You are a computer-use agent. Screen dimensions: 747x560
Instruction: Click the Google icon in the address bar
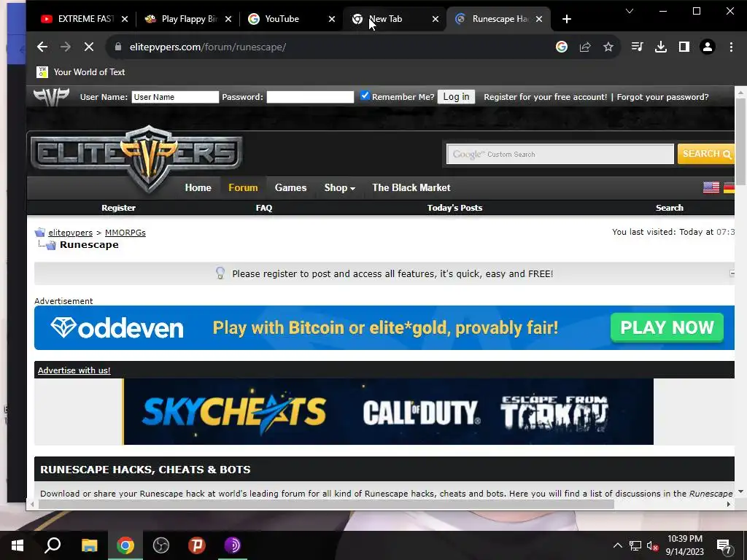coord(562,47)
